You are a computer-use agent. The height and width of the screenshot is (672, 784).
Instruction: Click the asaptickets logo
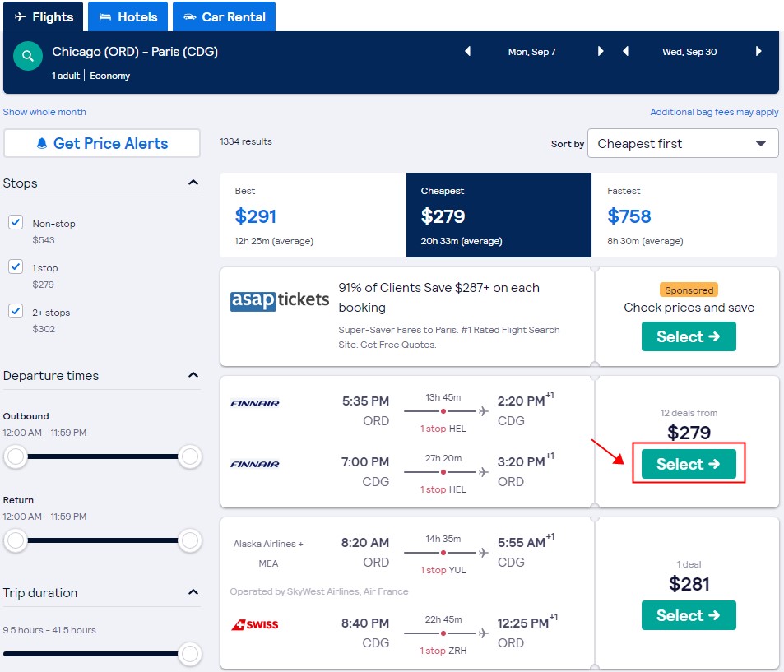click(x=280, y=300)
